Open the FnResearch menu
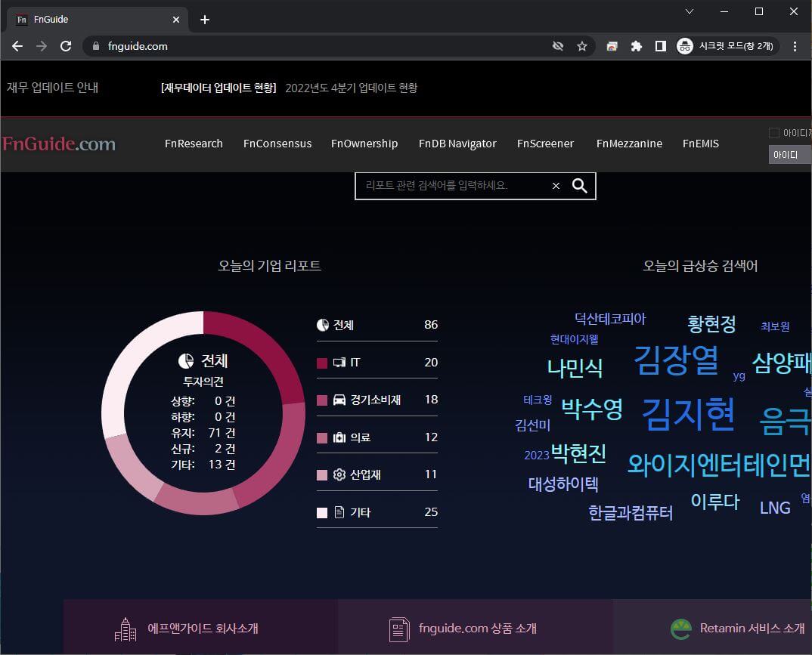 point(194,144)
